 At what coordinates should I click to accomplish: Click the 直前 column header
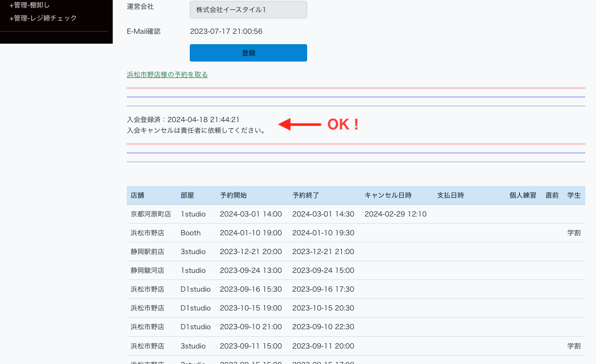[552, 195]
